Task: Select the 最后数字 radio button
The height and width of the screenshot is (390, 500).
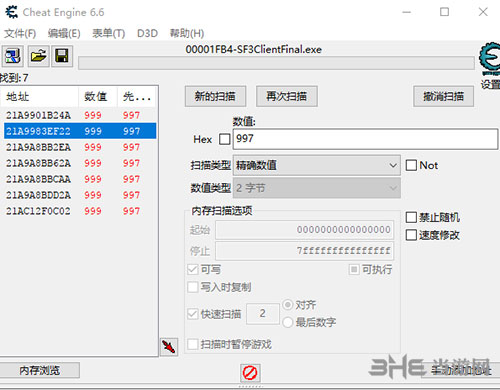Action: [x=288, y=322]
